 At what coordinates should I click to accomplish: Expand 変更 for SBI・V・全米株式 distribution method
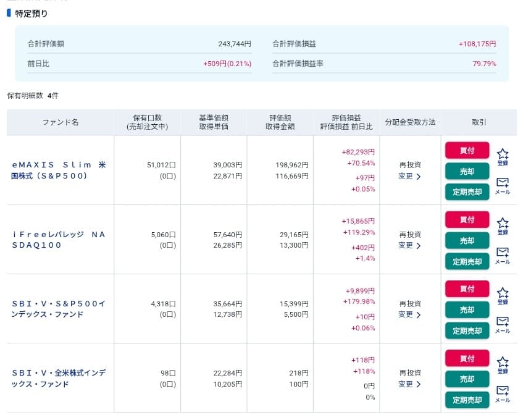(x=409, y=384)
